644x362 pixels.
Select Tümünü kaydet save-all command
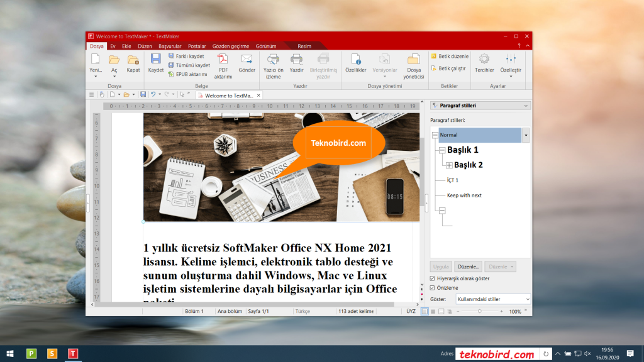[189, 65]
